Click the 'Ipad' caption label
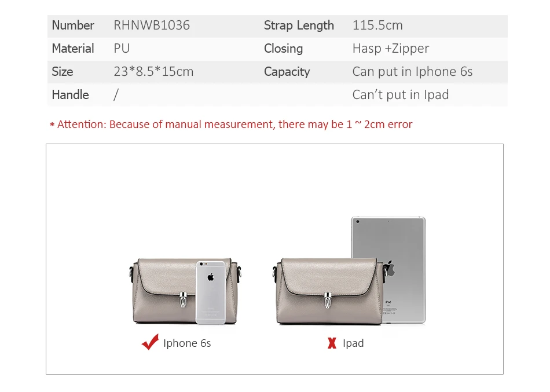The image size is (550, 392). coord(353,343)
